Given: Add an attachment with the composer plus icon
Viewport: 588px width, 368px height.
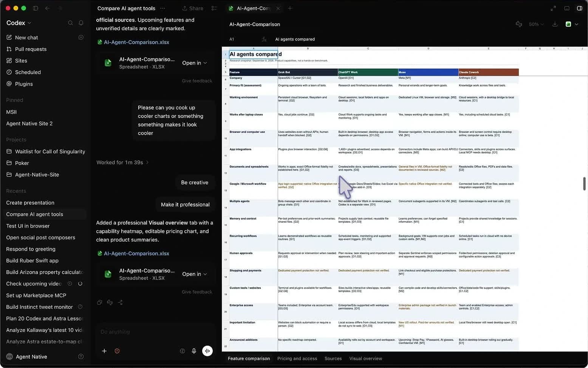Looking at the screenshot, I should point(104,351).
